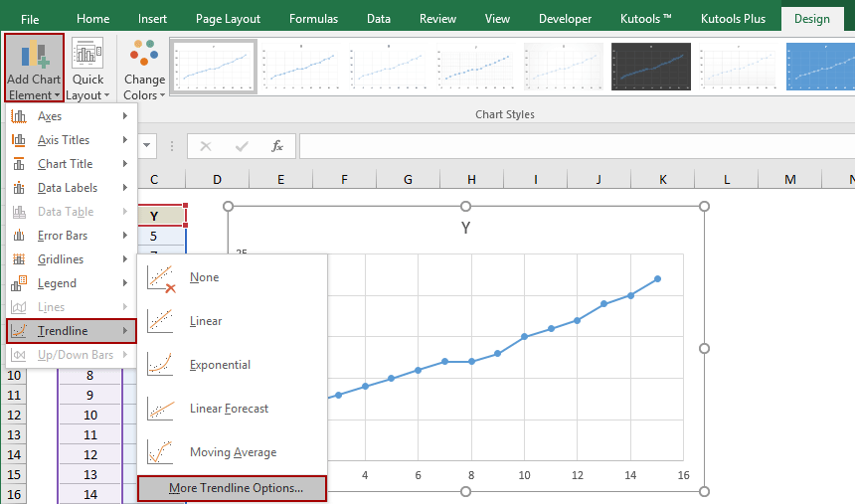Select the chart title Y
This screenshot has height=504, width=855.
465,229
